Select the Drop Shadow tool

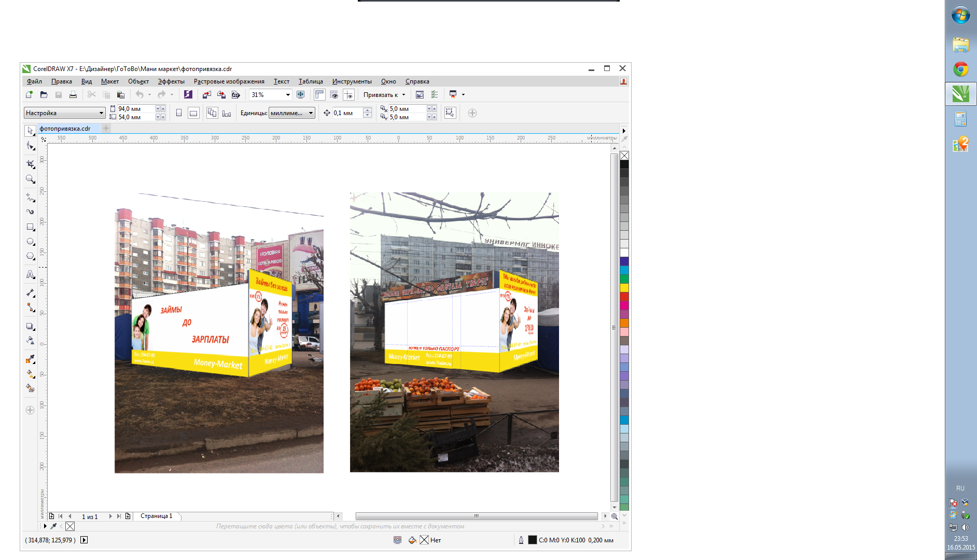30,326
